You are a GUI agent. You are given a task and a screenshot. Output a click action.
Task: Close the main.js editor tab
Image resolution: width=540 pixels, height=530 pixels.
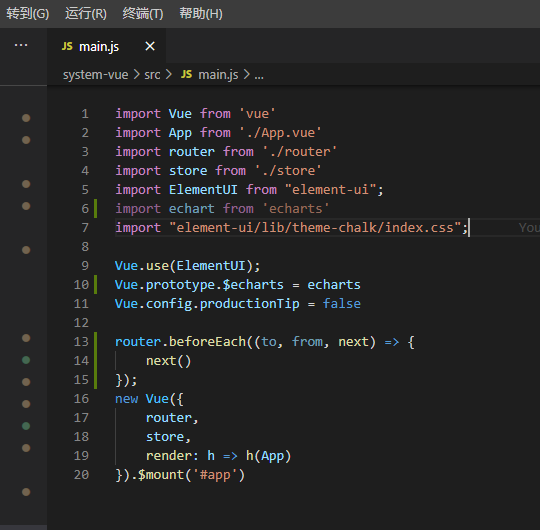pos(150,46)
